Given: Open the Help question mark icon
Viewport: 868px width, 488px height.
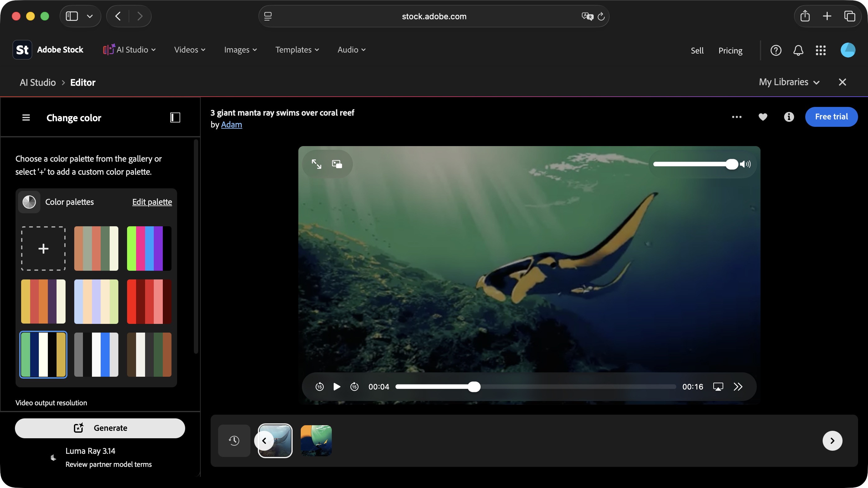Looking at the screenshot, I should click(x=776, y=50).
